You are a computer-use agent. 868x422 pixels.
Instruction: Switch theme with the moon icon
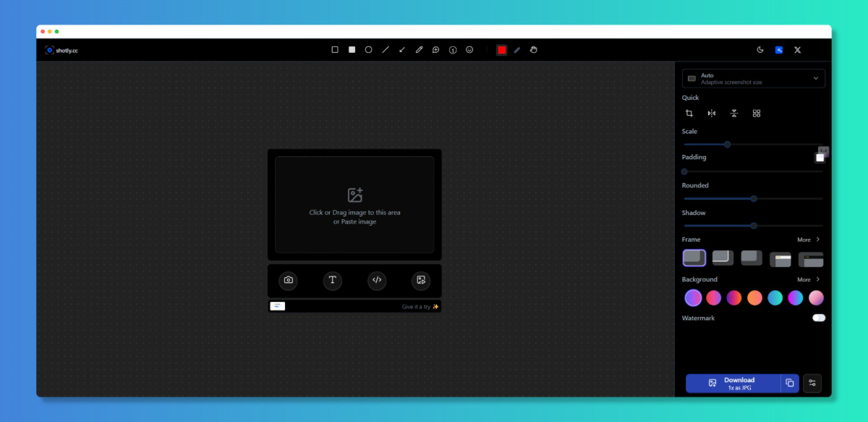[760, 50]
